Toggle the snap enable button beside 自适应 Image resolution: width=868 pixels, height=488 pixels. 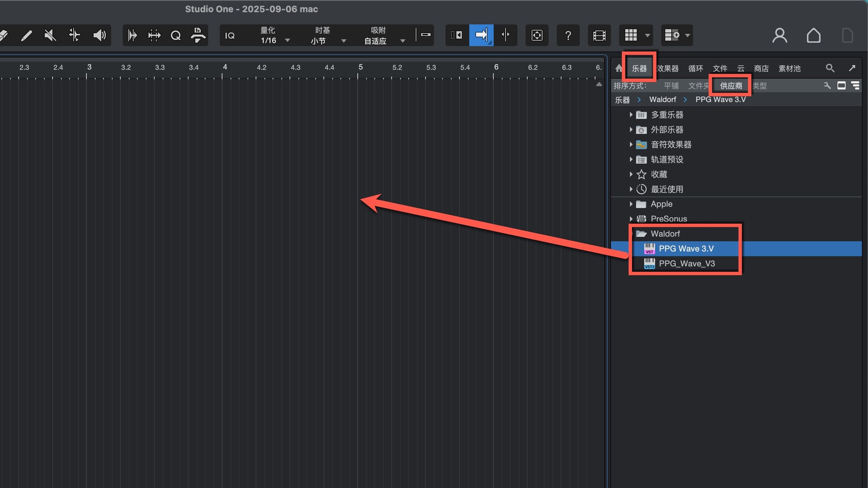425,34
